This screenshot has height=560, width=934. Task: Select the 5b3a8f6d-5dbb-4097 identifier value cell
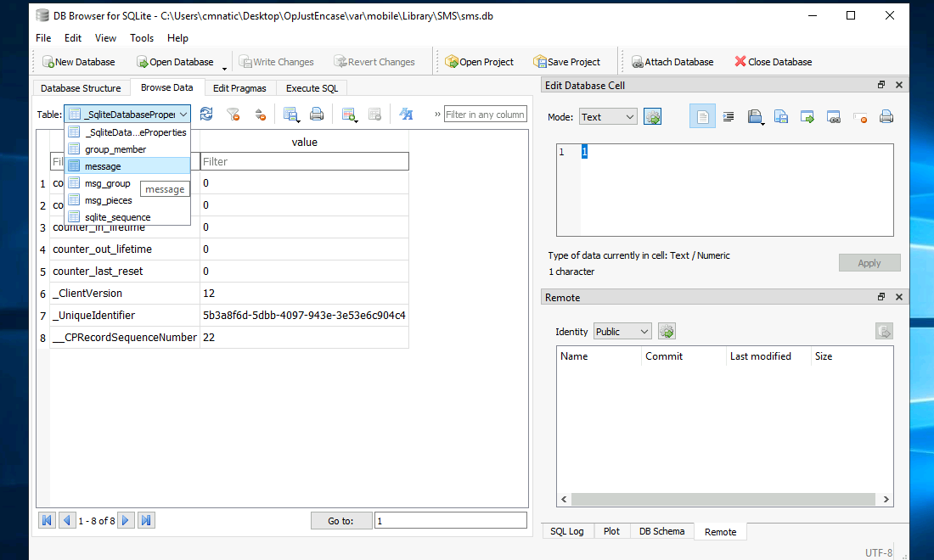tap(304, 315)
